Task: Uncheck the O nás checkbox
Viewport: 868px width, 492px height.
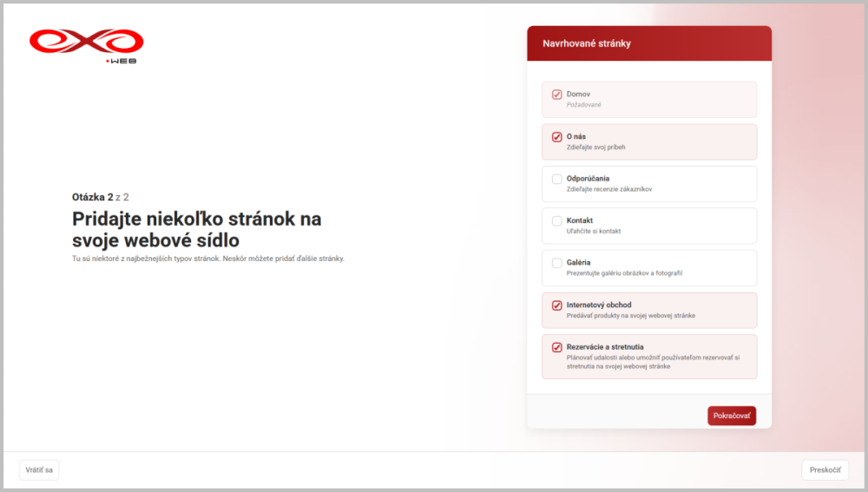Action: point(557,137)
